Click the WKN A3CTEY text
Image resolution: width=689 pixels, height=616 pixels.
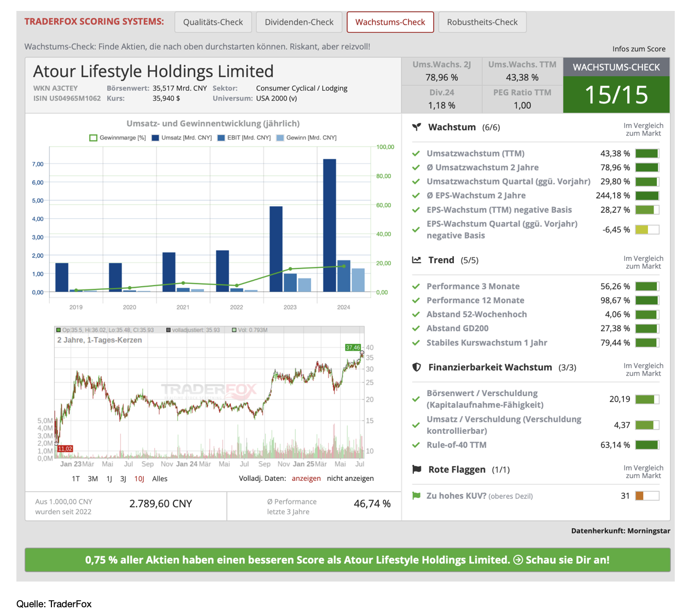[55, 88]
